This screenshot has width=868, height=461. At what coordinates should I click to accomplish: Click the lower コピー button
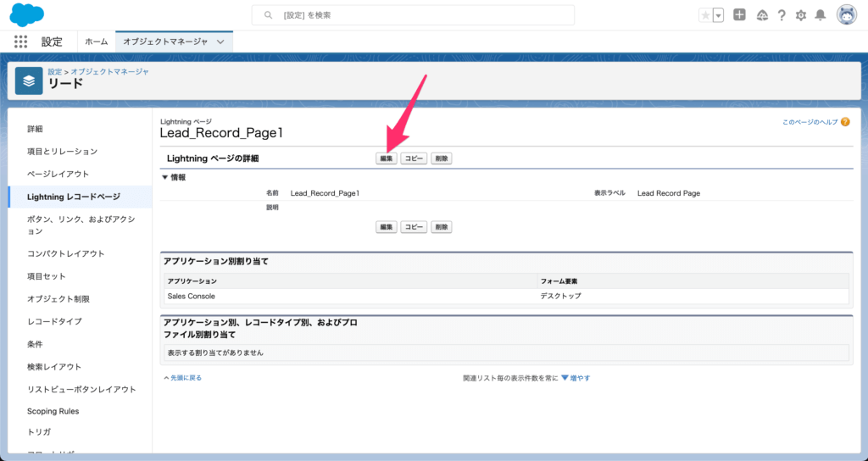click(x=414, y=227)
